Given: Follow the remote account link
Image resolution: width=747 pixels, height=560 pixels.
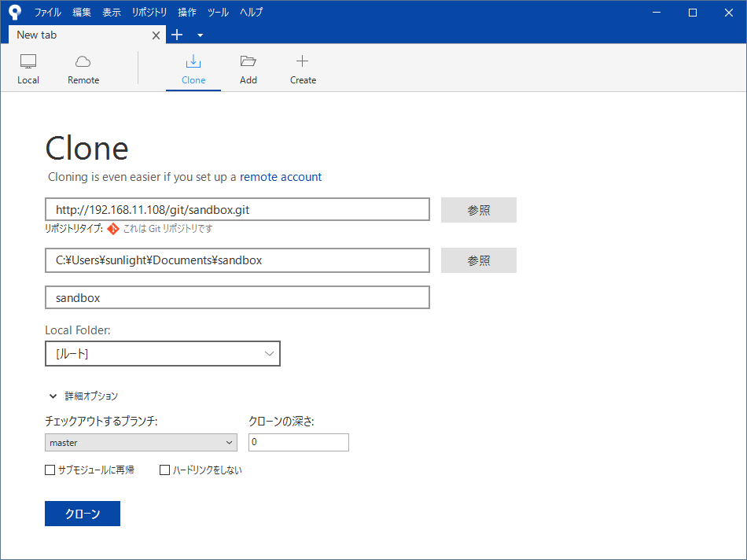Looking at the screenshot, I should coord(281,177).
